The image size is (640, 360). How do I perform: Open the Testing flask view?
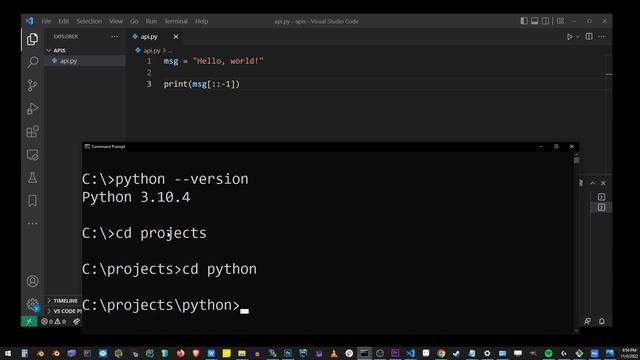(32, 178)
